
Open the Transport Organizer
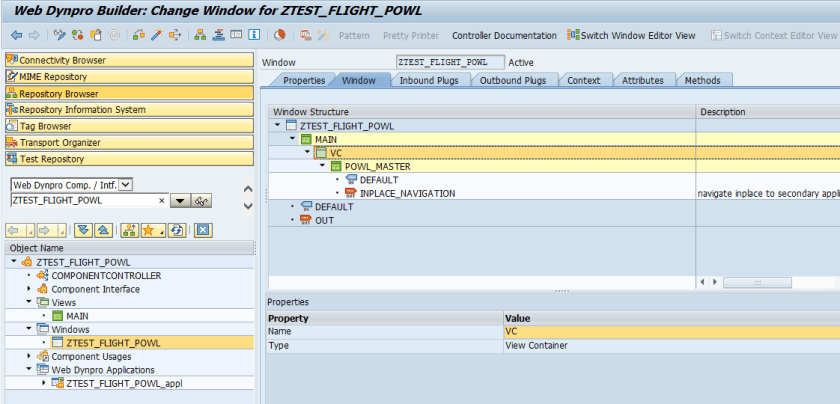(x=129, y=143)
